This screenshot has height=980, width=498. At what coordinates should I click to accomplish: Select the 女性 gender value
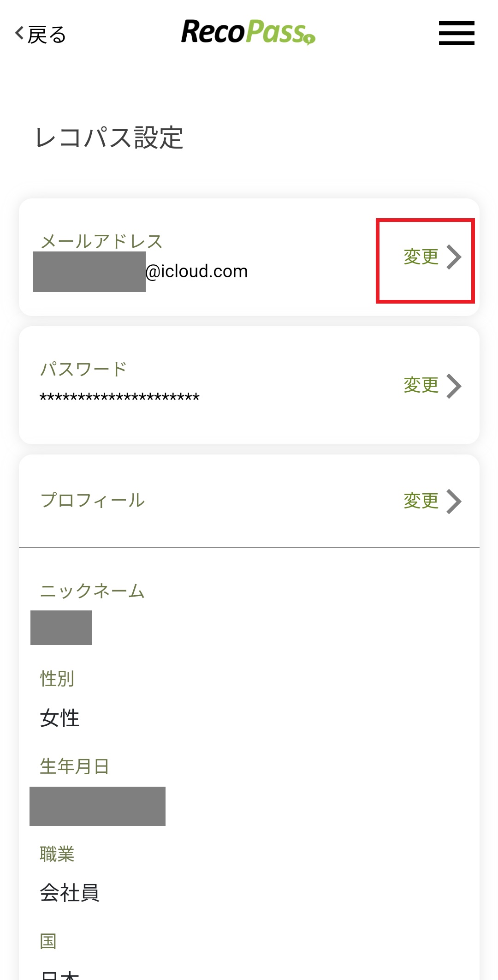point(60,718)
